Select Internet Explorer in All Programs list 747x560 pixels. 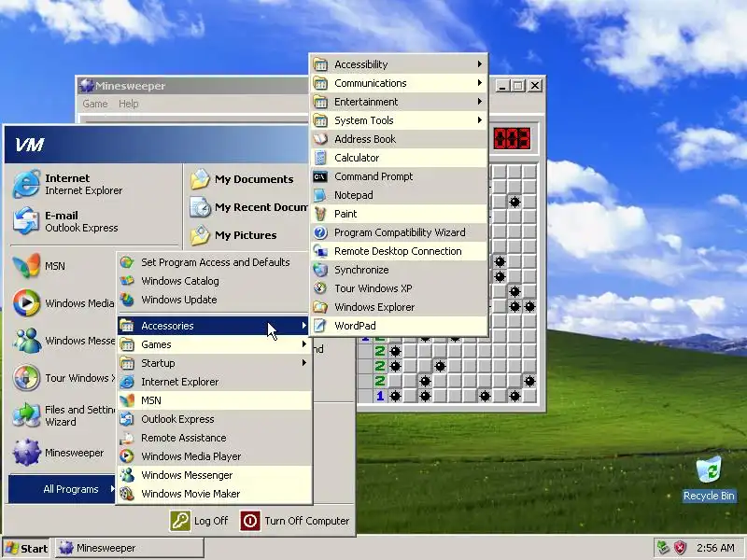(214, 382)
